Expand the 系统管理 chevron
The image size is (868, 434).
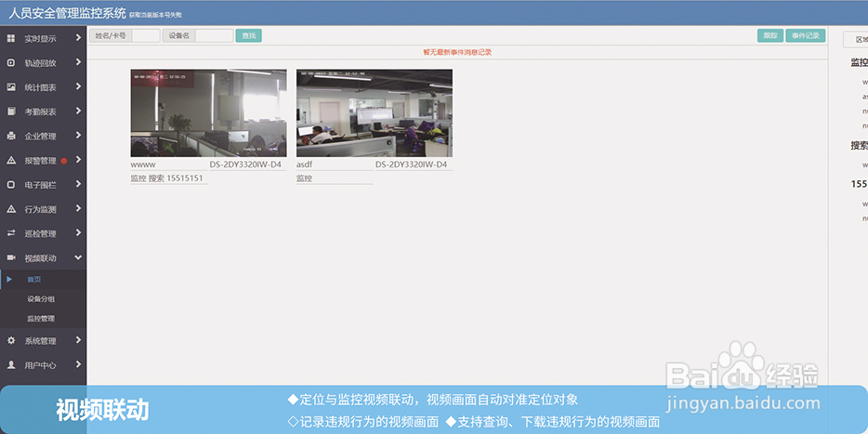78,340
